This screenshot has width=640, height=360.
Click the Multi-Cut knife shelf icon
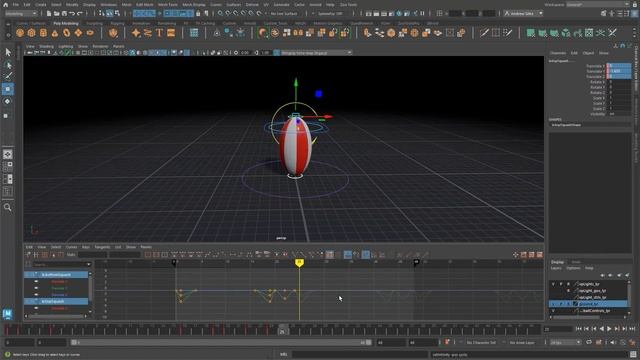click(484, 33)
